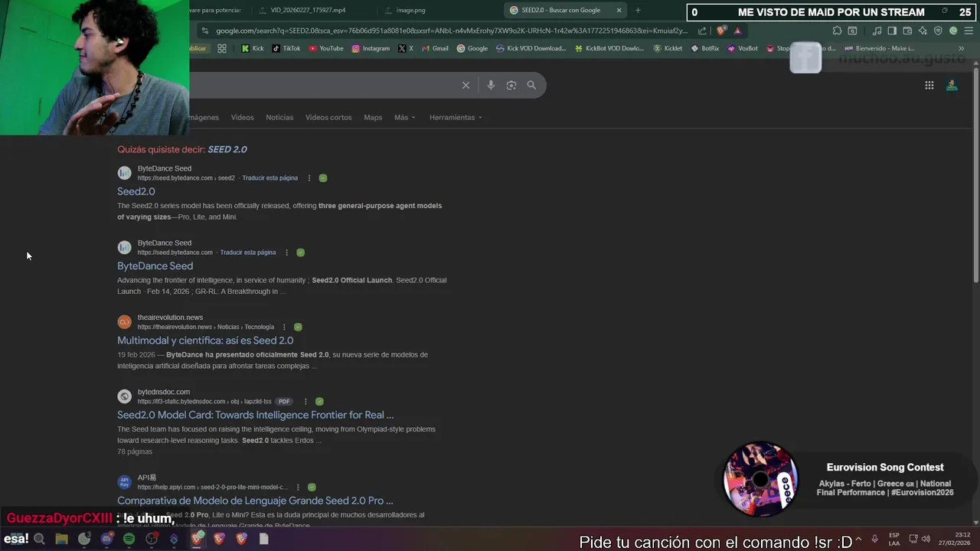Open the Google apps grid
980x551 pixels.
[929, 86]
